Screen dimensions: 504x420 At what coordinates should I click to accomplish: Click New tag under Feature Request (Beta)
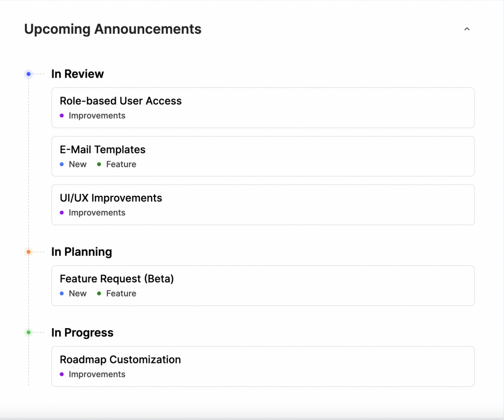(x=73, y=294)
